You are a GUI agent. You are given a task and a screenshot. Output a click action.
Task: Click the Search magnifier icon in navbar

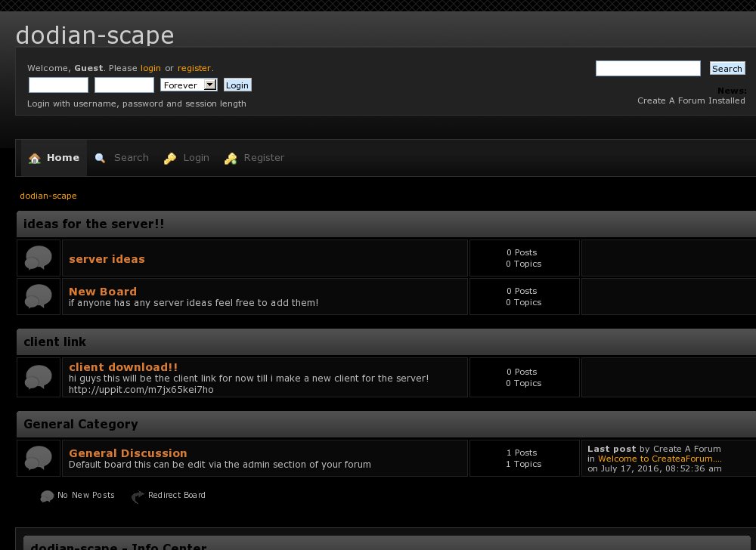click(x=100, y=159)
